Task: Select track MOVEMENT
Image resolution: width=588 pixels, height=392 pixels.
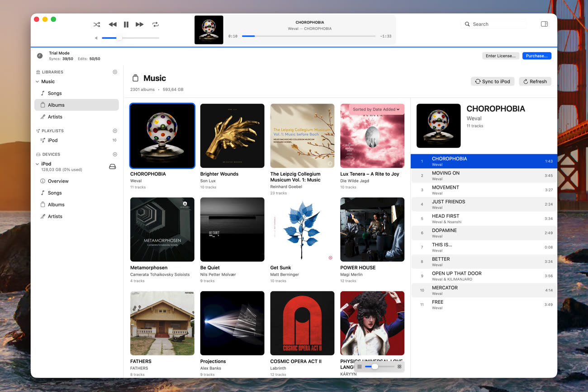Action: click(x=484, y=190)
